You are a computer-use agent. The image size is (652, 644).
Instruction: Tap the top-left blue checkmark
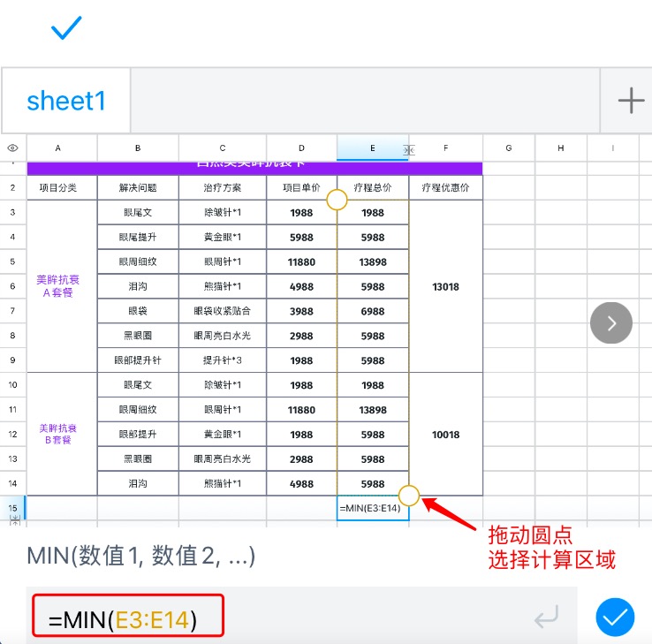click(x=66, y=27)
